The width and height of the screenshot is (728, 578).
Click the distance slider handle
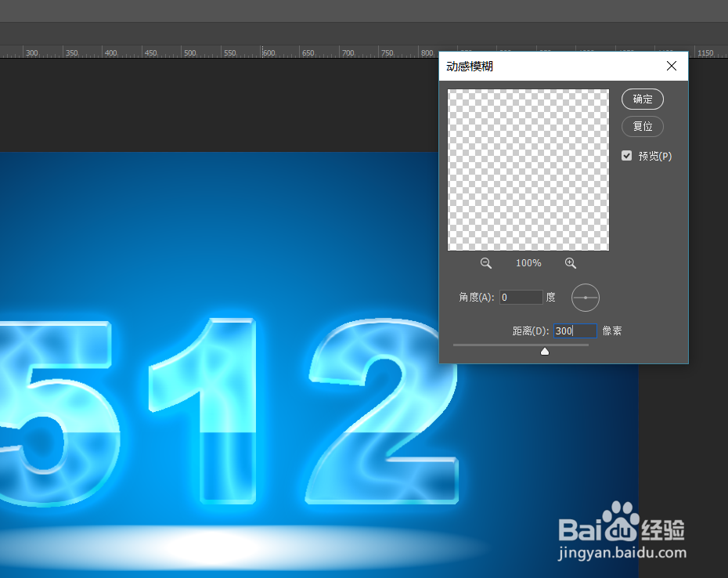click(x=545, y=352)
